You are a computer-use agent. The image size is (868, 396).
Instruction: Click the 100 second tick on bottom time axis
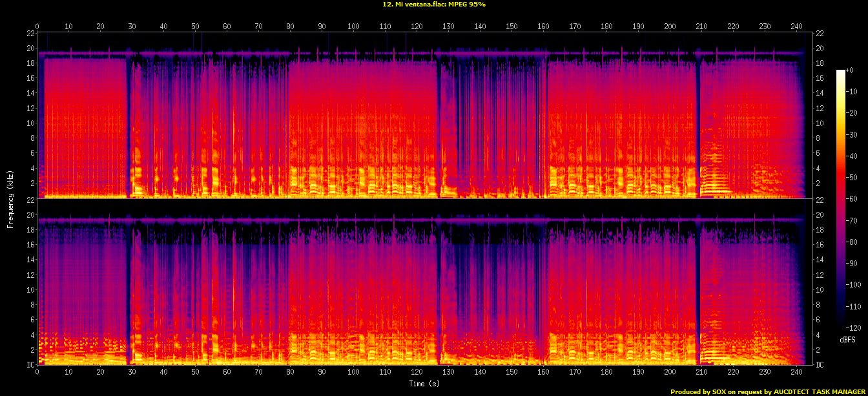click(x=353, y=373)
